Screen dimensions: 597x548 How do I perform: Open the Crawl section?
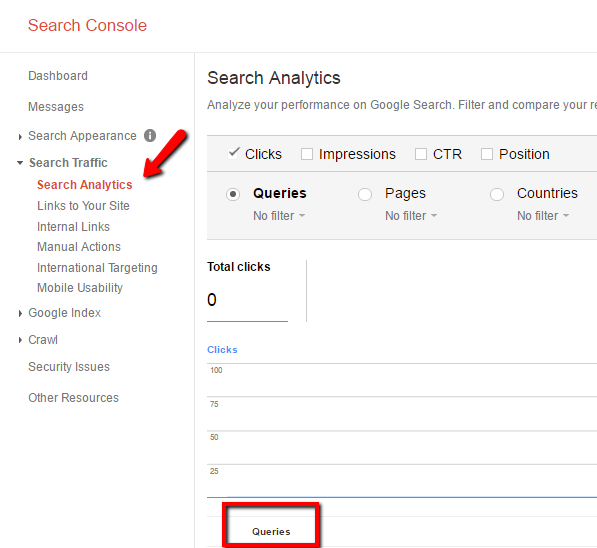[43, 340]
